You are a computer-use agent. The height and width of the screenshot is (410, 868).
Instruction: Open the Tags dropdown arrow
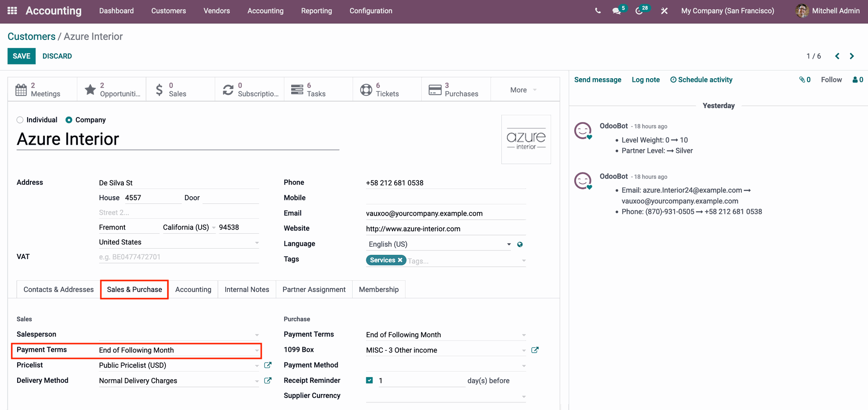point(524,260)
